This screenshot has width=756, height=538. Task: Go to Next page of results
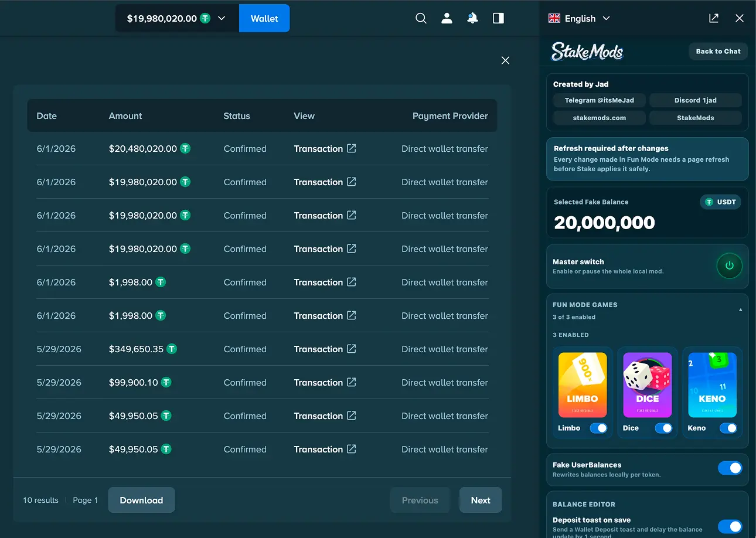click(x=481, y=500)
